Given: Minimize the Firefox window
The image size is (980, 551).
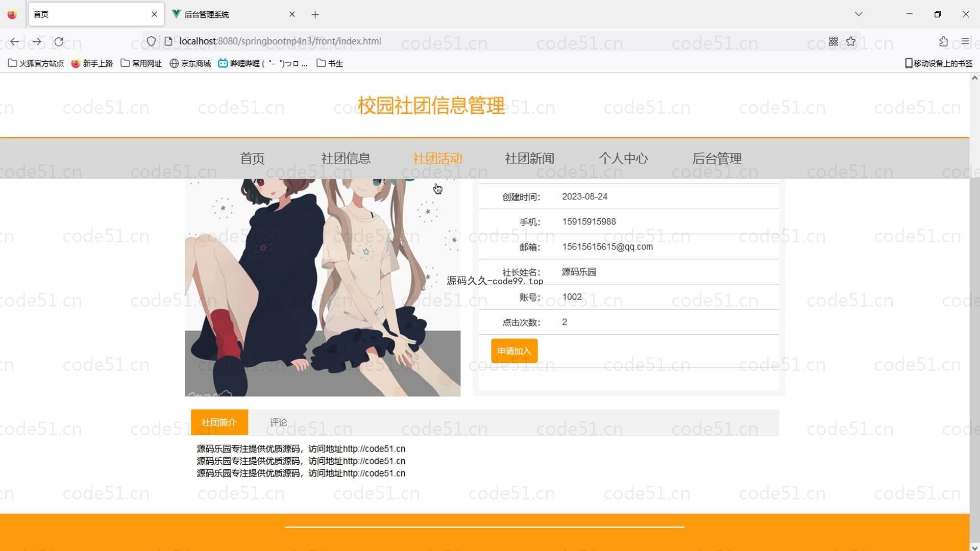Looking at the screenshot, I should [909, 14].
